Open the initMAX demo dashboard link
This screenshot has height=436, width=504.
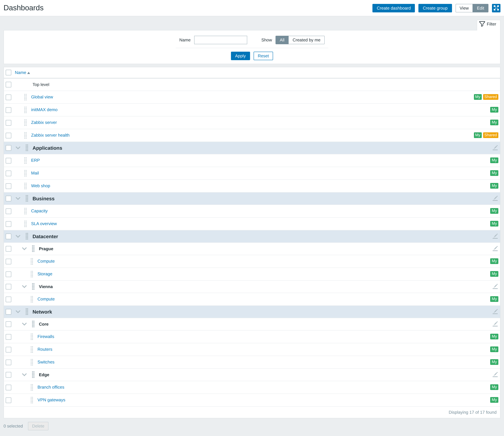click(44, 110)
